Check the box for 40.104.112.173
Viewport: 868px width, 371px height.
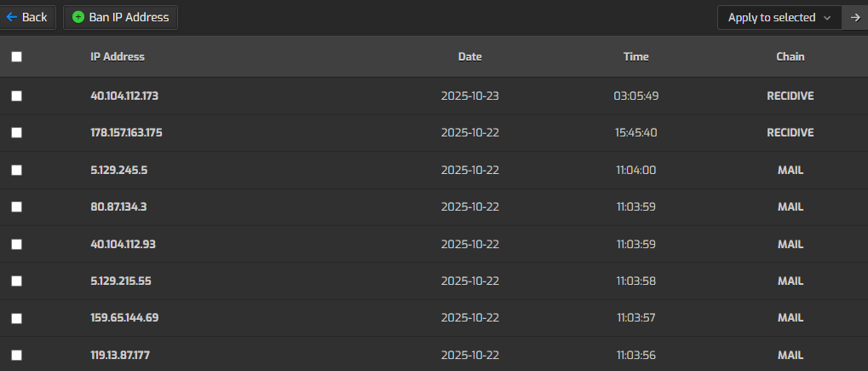pyautogui.click(x=16, y=96)
